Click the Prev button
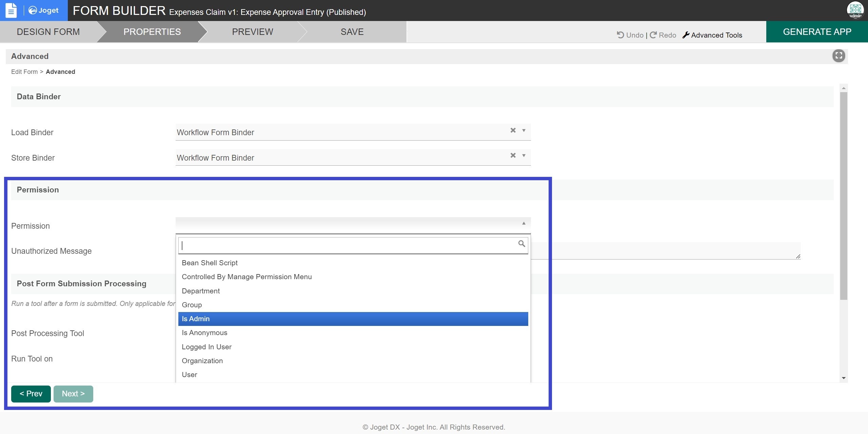Image resolution: width=868 pixels, height=434 pixels. 31,394
